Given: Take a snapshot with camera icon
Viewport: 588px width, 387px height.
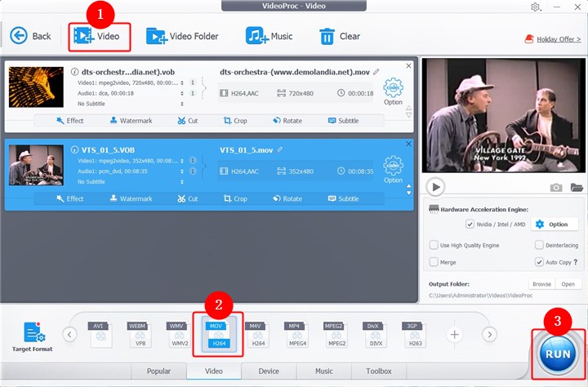Looking at the screenshot, I should [556, 187].
